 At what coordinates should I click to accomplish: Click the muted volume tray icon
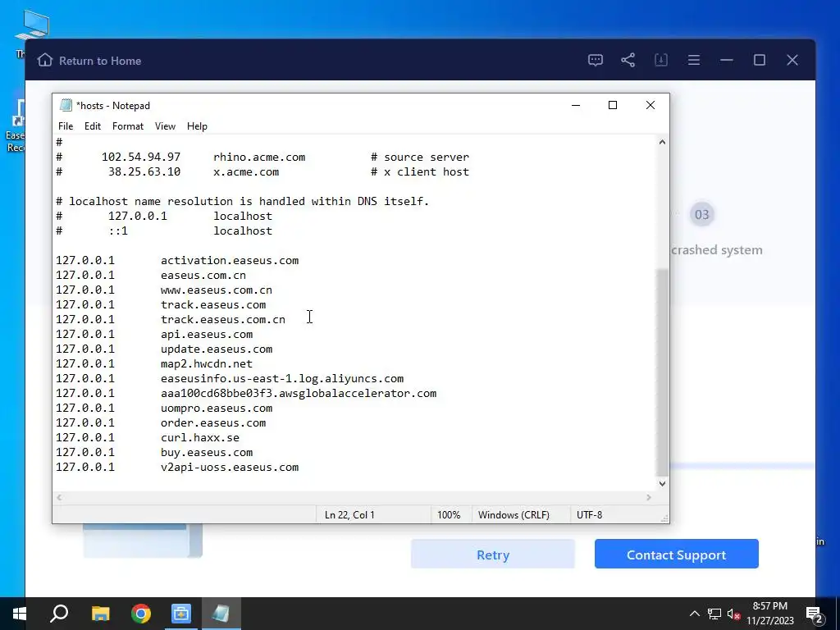[734, 614]
